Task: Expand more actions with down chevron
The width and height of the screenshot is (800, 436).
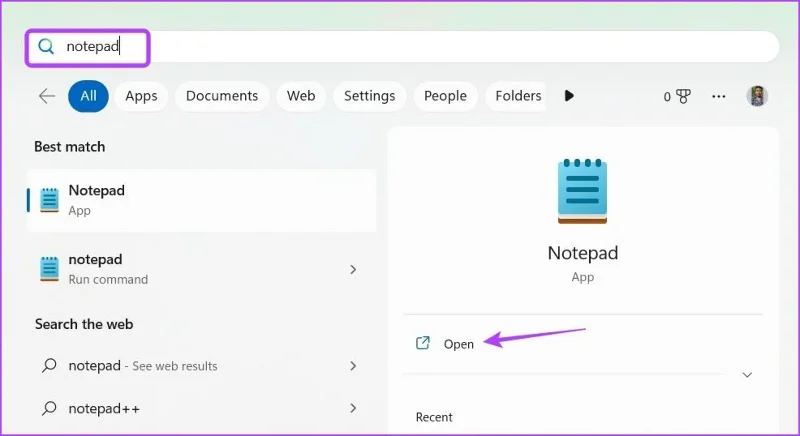Action: [747, 375]
